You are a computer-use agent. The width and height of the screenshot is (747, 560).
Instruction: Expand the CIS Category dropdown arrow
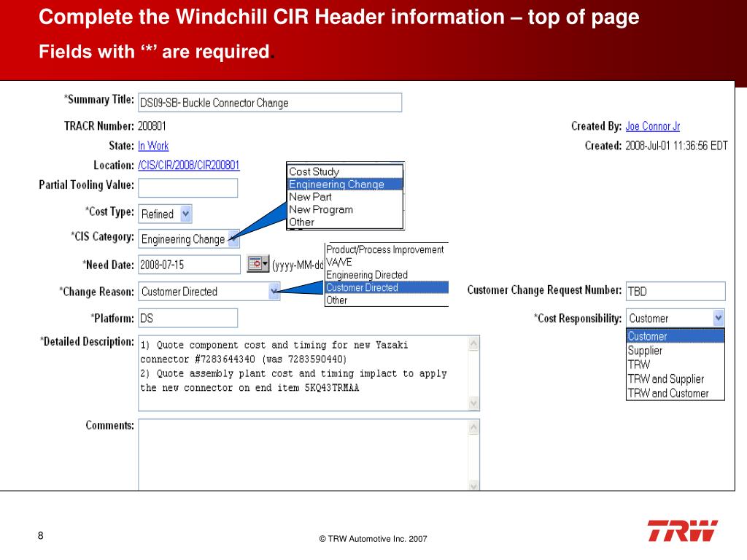point(233,238)
